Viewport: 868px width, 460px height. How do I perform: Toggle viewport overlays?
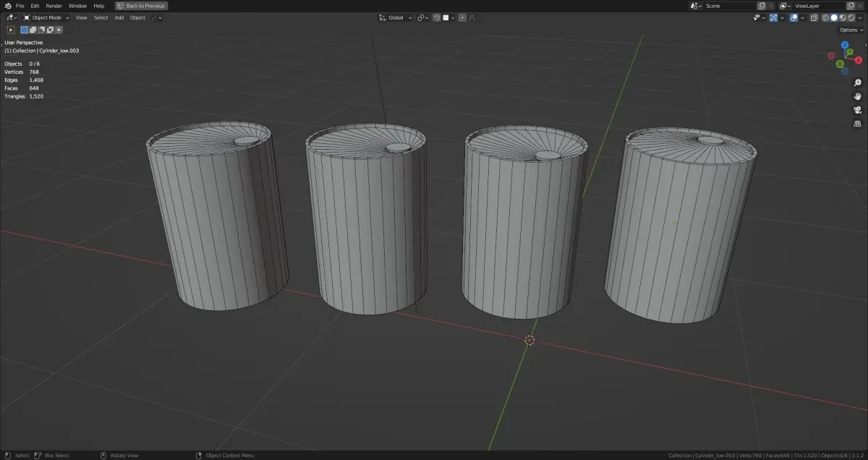click(794, 18)
